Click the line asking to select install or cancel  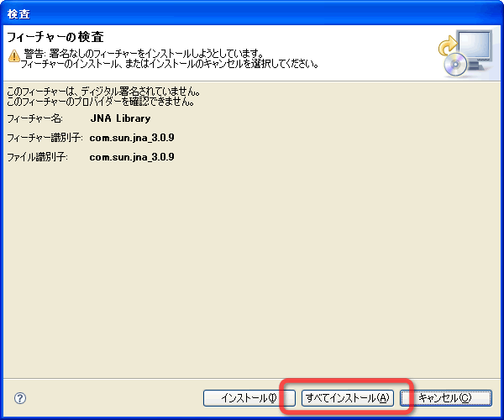tap(170, 64)
